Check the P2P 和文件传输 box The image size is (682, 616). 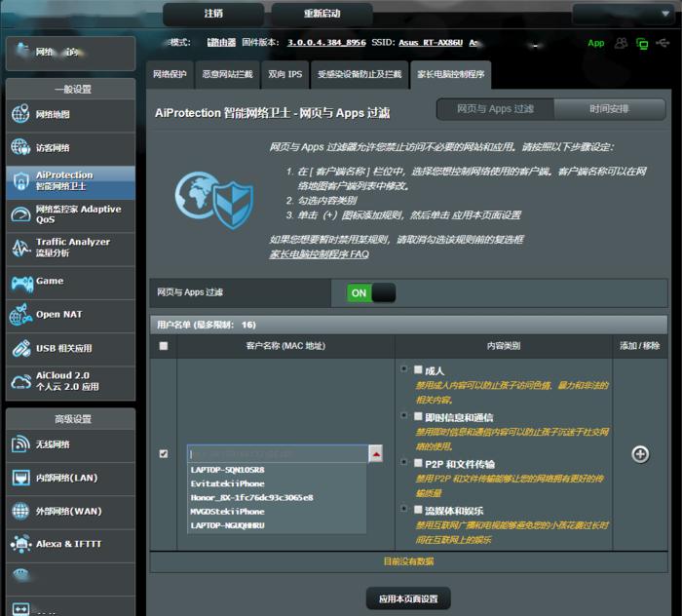(x=418, y=463)
